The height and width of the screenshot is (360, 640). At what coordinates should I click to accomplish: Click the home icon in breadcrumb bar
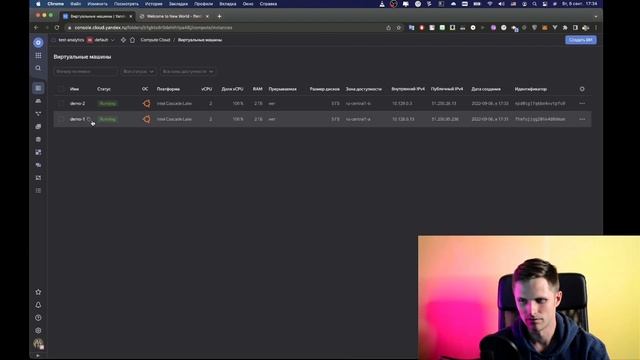coord(132,40)
